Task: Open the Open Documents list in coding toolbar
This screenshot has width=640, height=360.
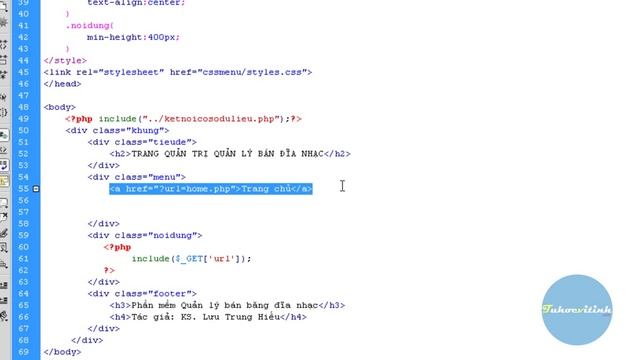Action: click(4, 7)
